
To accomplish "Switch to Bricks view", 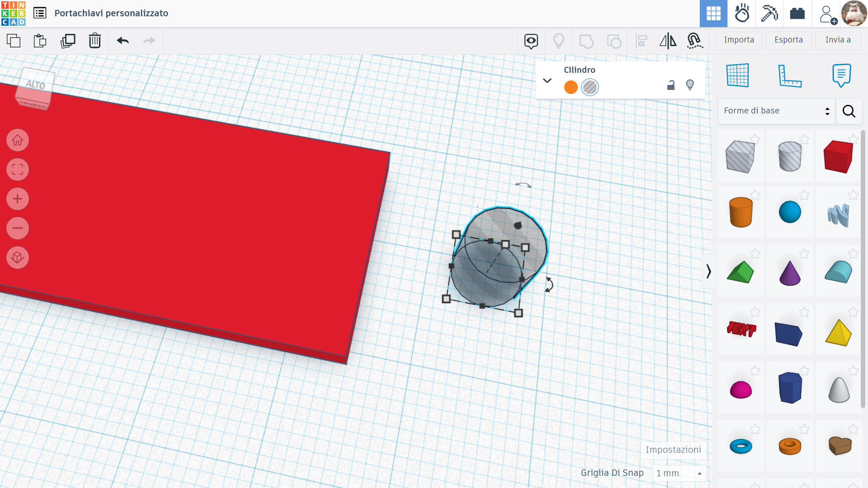I will (x=797, y=14).
